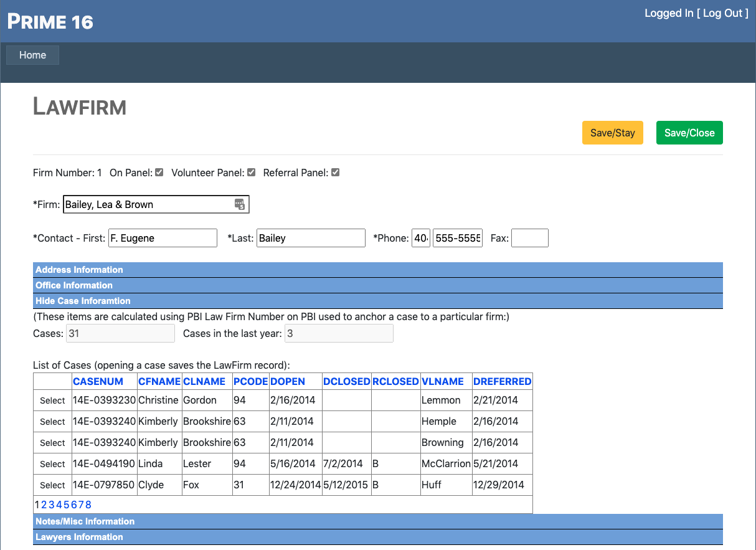Open the Home menu item

32,55
